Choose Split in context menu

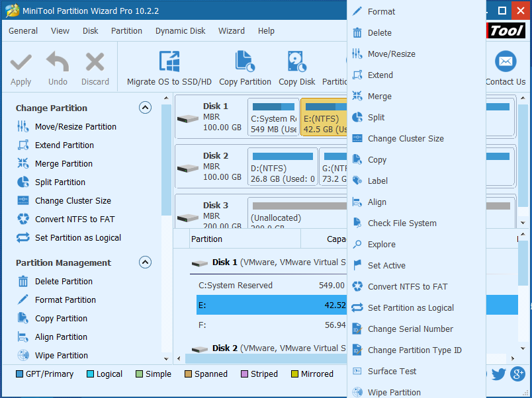(x=417, y=118)
